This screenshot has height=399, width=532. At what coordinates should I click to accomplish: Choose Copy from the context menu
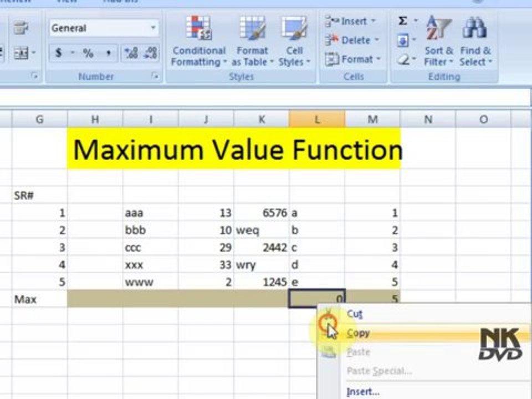(x=423, y=333)
